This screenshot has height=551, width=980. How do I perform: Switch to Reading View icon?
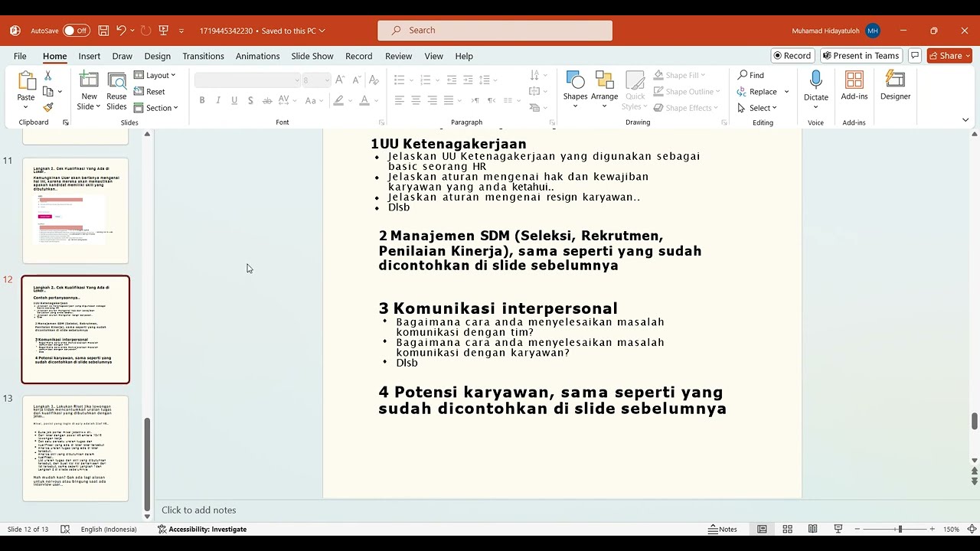tap(812, 529)
